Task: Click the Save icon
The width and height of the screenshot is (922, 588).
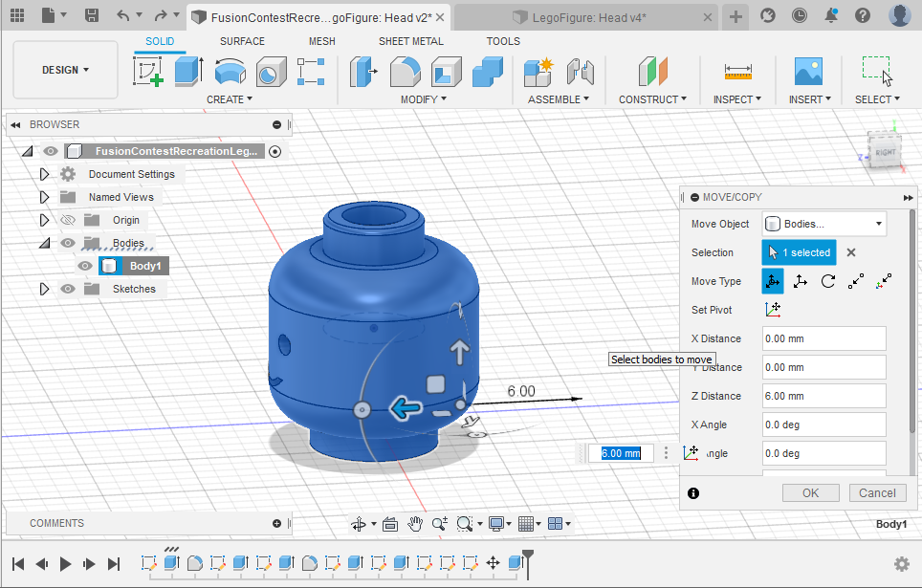Action: 92,15
